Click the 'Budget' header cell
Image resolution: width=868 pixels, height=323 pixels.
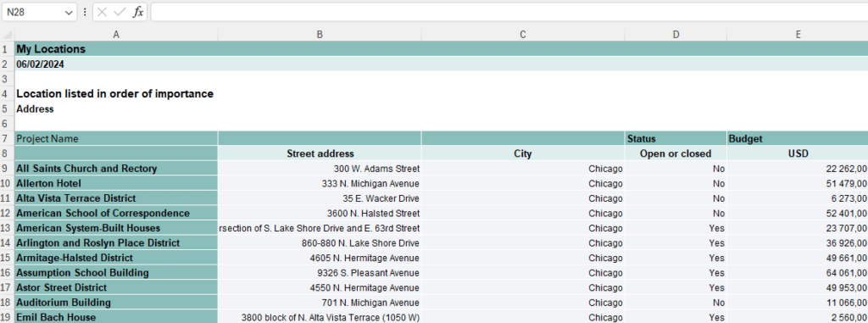coord(798,138)
